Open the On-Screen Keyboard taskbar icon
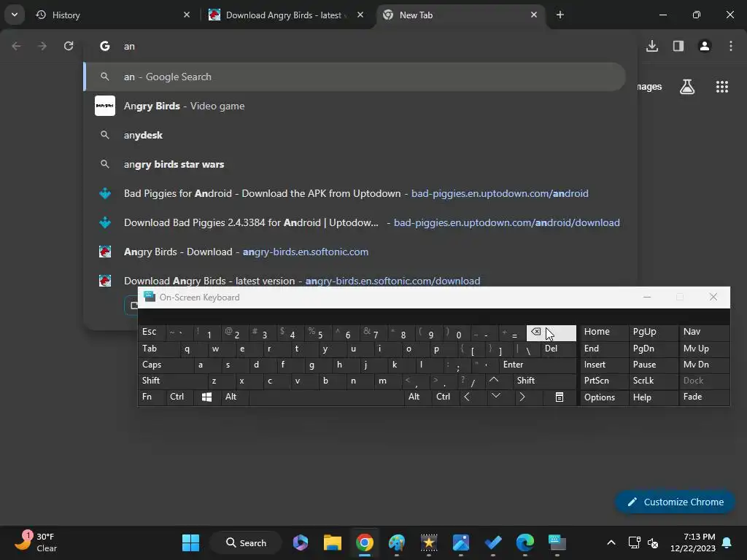747x560 pixels. 557,542
